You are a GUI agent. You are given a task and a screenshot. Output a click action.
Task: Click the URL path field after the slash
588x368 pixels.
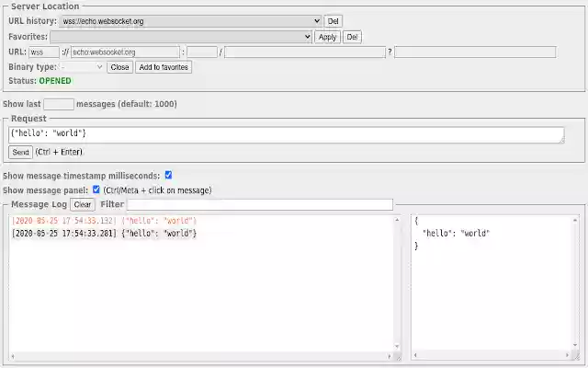304,52
